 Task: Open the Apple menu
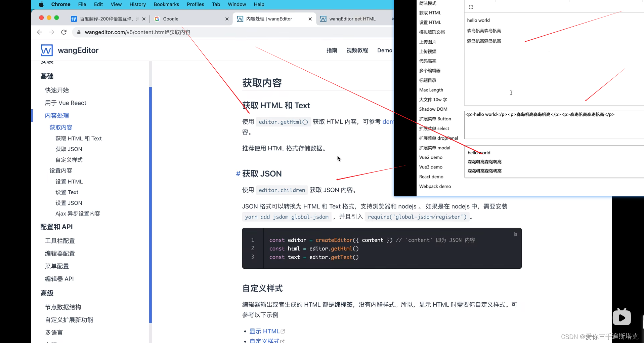41,4
